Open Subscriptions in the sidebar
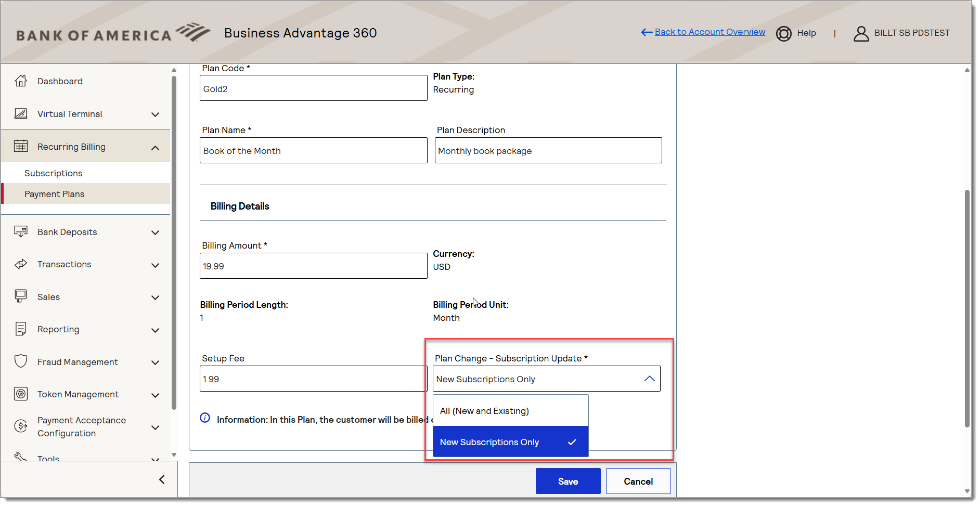980x506 pixels. [x=54, y=173]
